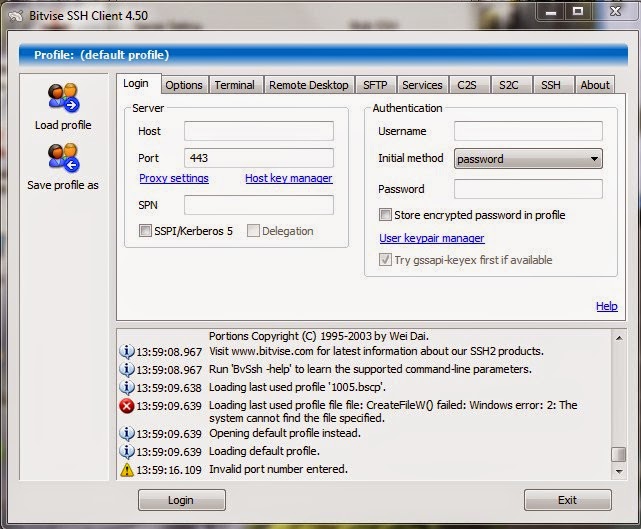Screen dimensions: 641x529
Task: Click timestamp 13:59:16.109 in the log
Action: [x=169, y=470]
